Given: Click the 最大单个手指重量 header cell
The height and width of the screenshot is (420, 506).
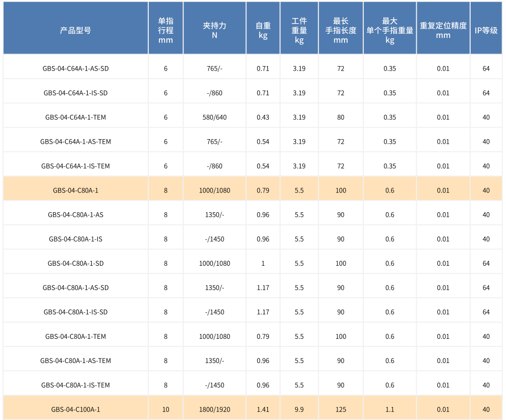Looking at the screenshot, I should [389, 30].
